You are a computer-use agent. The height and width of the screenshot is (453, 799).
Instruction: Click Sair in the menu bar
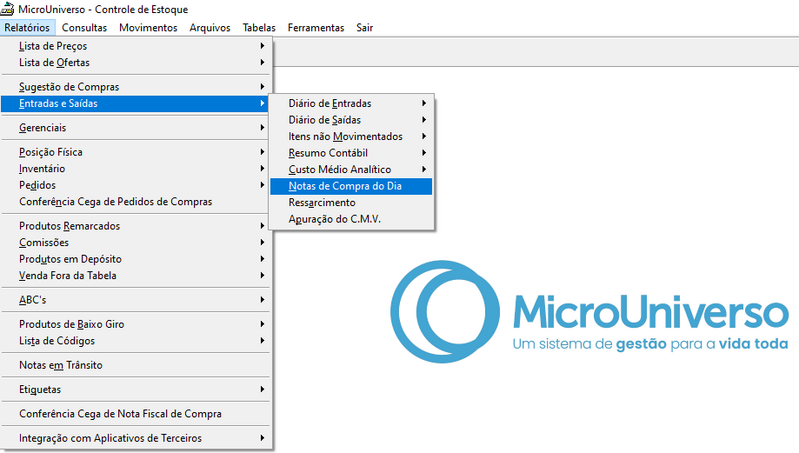[364, 28]
